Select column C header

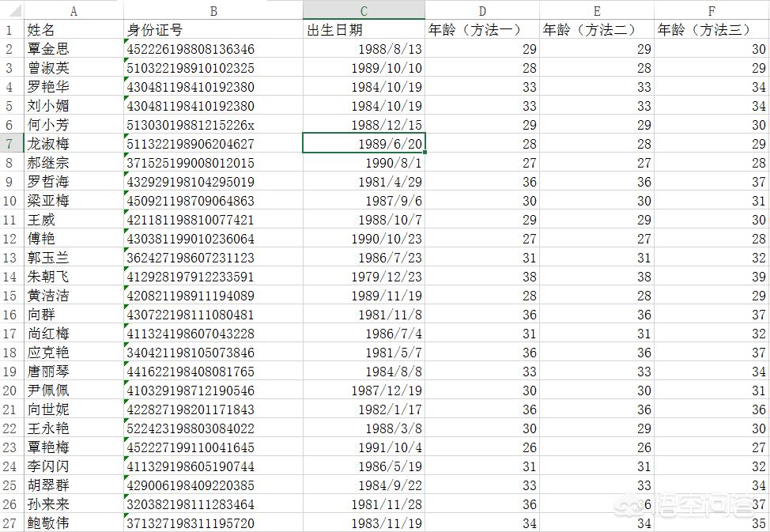click(x=363, y=10)
